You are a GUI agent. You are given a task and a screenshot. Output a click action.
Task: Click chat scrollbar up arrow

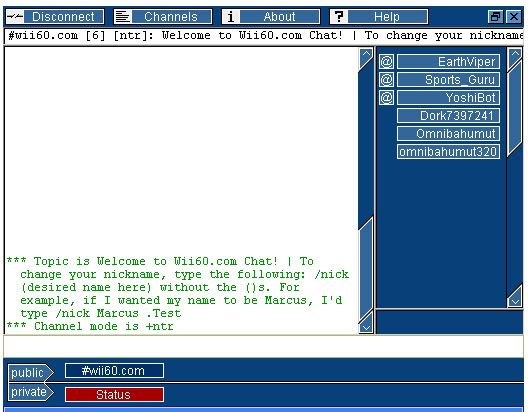pyautogui.click(x=366, y=56)
